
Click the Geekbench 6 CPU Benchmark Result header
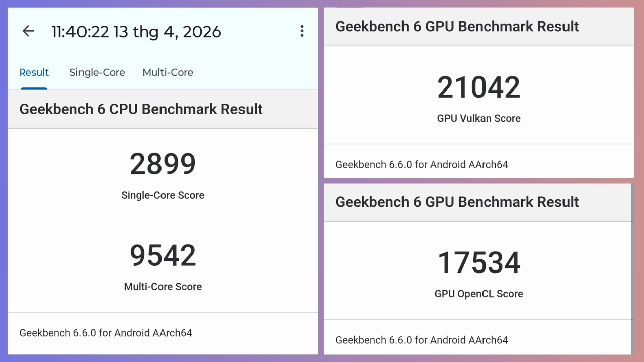pos(141,109)
